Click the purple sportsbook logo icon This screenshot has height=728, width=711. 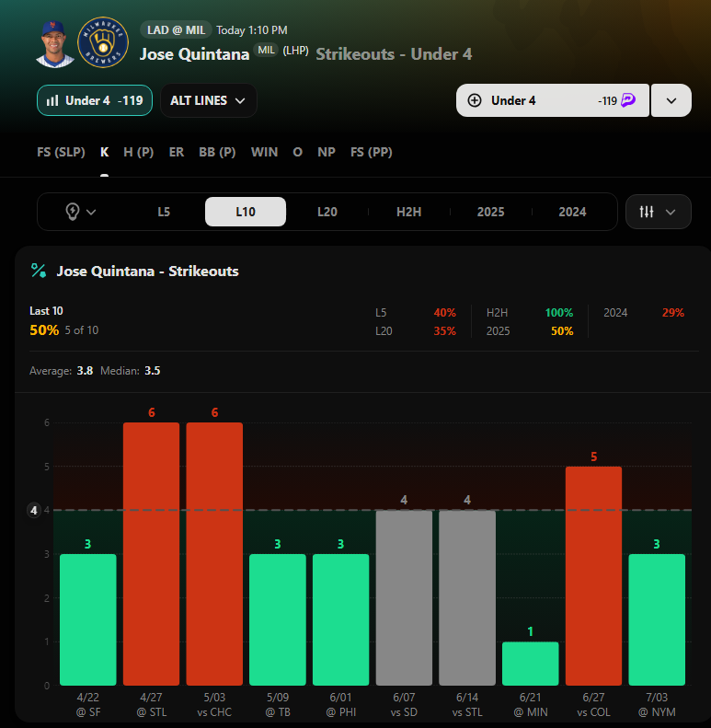tap(628, 99)
